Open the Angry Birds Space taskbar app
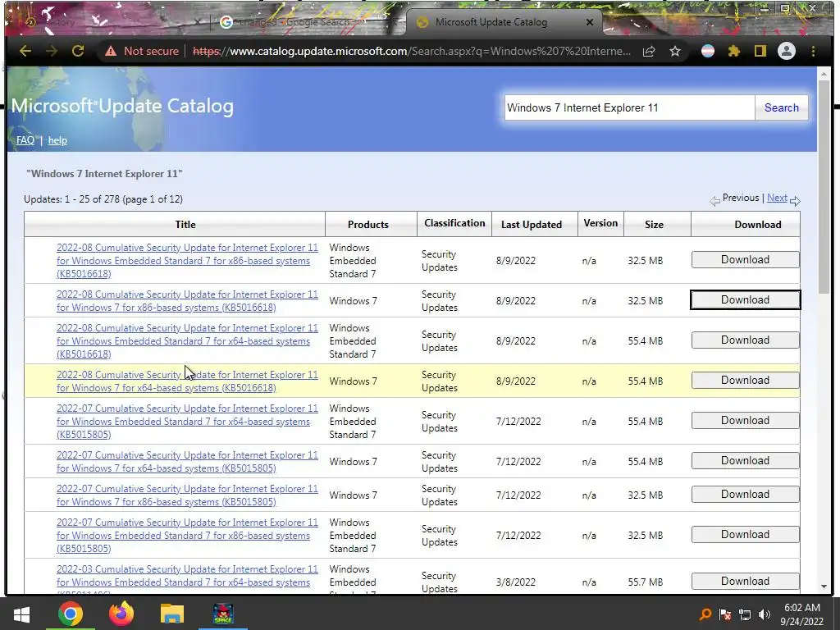This screenshot has width=840, height=630. (x=223, y=614)
